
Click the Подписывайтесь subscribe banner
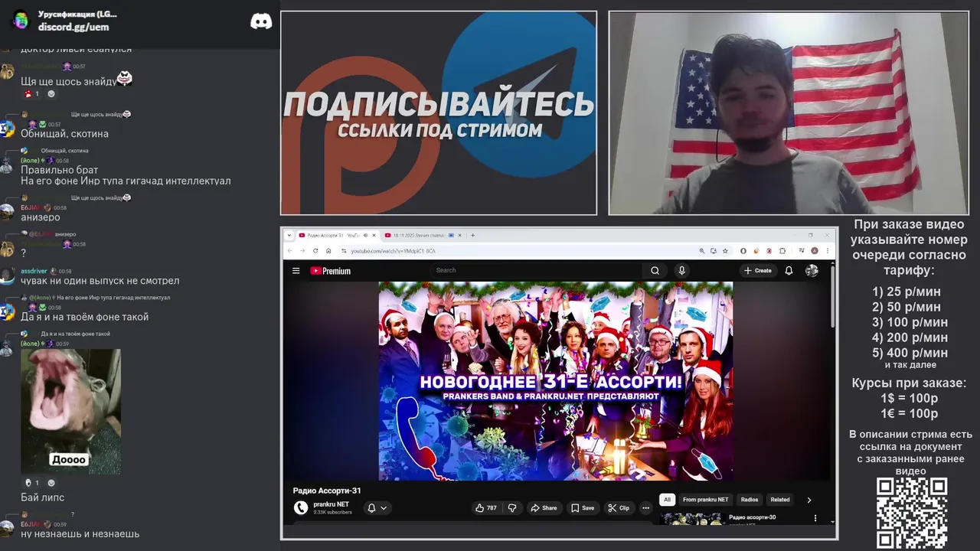pyautogui.click(x=439, y=112)
